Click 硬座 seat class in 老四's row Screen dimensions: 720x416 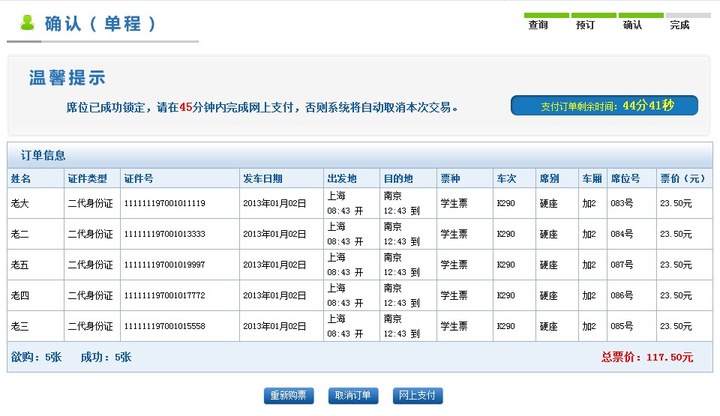(x=549, y=296)
